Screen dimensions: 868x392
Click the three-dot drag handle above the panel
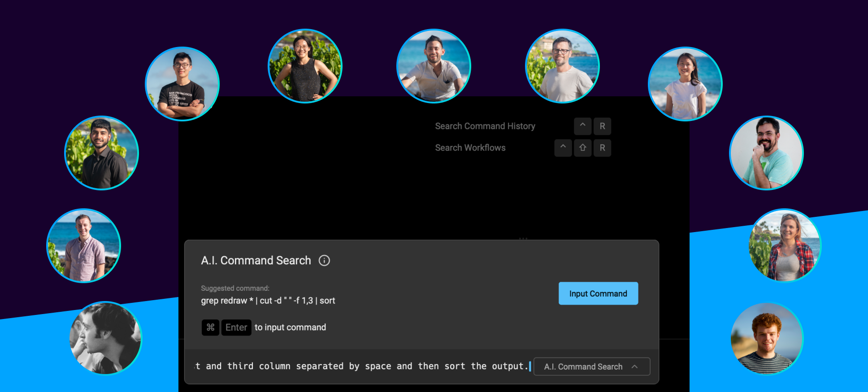click(523, 238)
